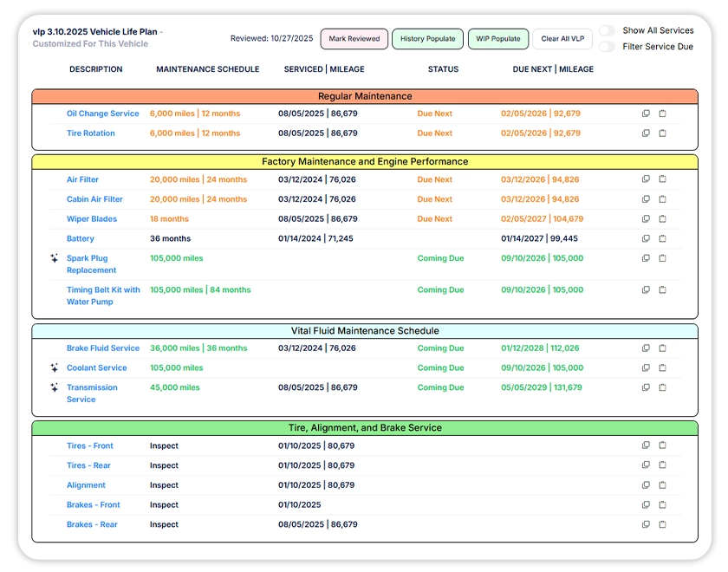
Task: Click the clipboard icon for Brakes - Rear
Action: pos(662,524)
